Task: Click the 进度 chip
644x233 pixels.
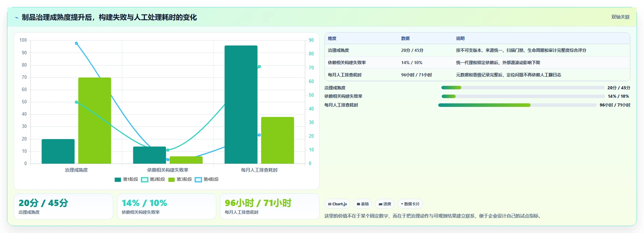Action: point(385,204)
